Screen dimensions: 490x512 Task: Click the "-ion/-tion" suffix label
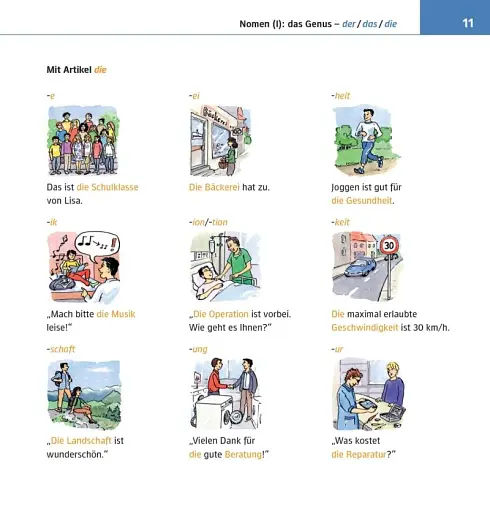208,222
